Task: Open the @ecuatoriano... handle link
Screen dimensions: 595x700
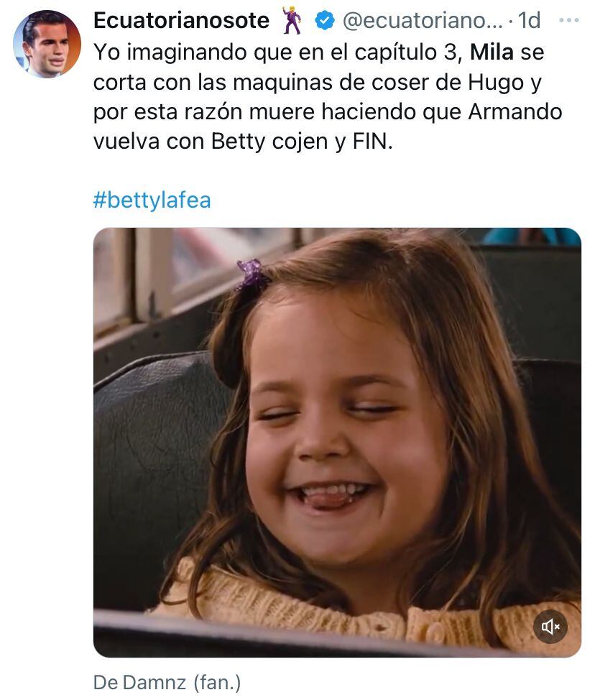Action: pyautogui.click(x=423, y=21)
